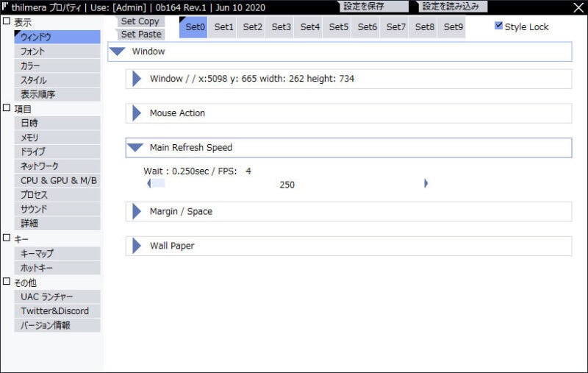Open the Set5 tab

(x=337, y=27)
